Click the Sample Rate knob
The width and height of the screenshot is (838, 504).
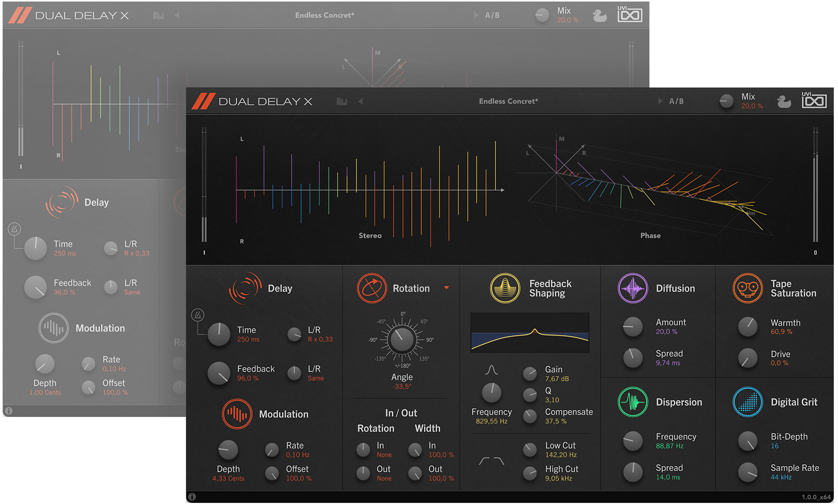pyautogui.click(x=748, y=472)
